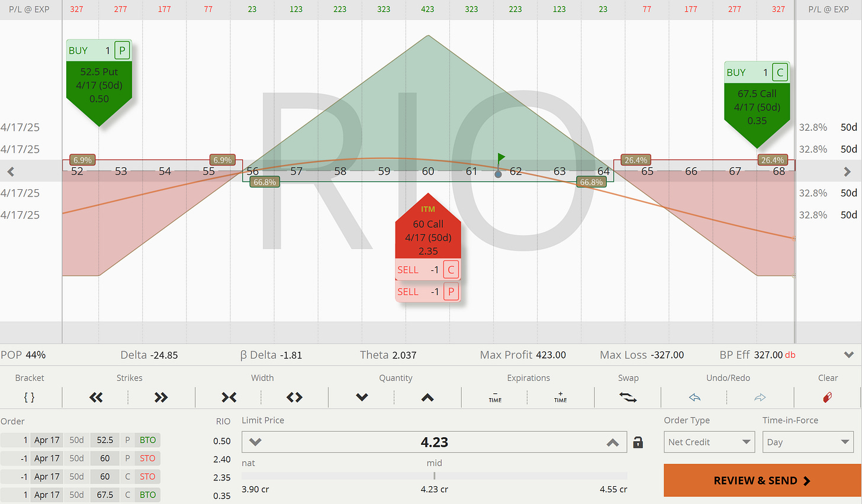Toggle P type cell on 52.5 order row
The image size is (862, 504).
click(x=127, y=440)
